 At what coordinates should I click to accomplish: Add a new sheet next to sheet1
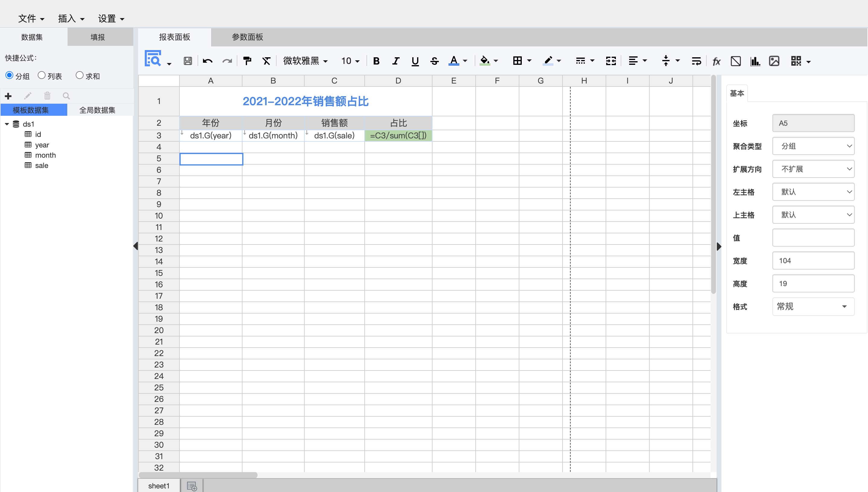point(192,486)
